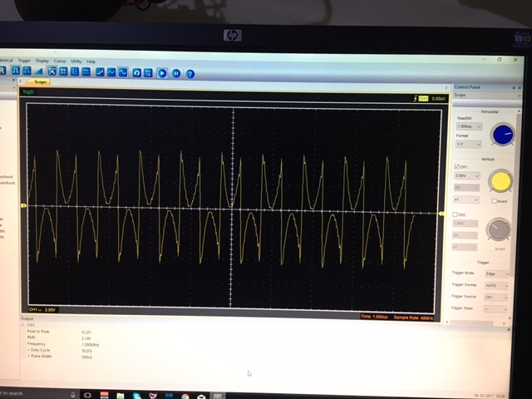The height and width of the screenshot is (399, 532).
Task: Open Trigger Mode dropdown showing Edge
Action: [x=497, y=273]
